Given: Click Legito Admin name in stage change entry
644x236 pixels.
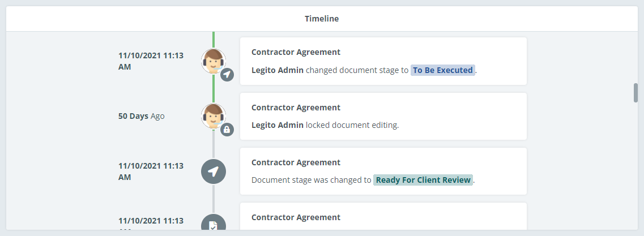Looking at the screenshot, I should 277,70.
